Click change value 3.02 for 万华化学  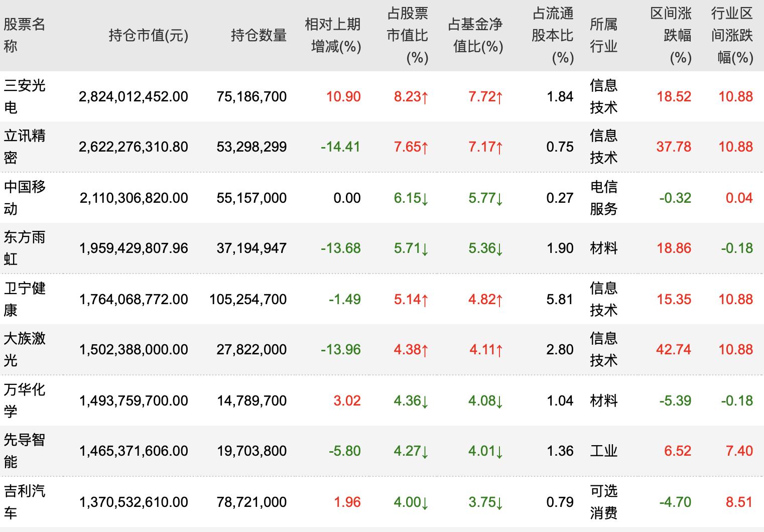[x=347, y=401]
